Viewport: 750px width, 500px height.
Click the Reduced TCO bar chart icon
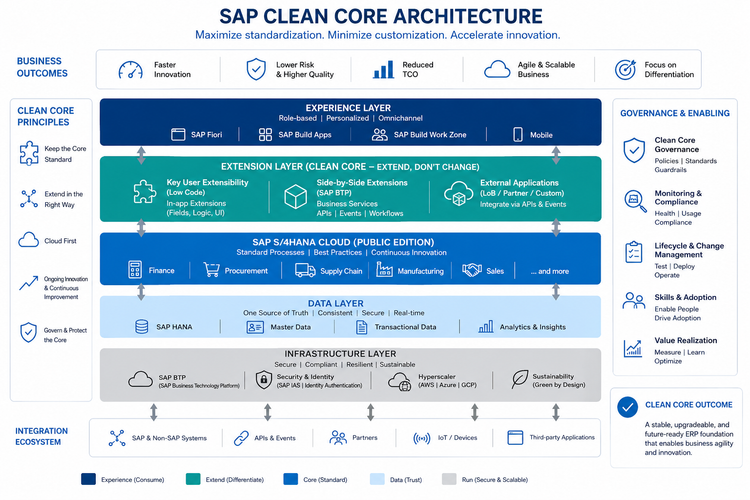[384, 69]
